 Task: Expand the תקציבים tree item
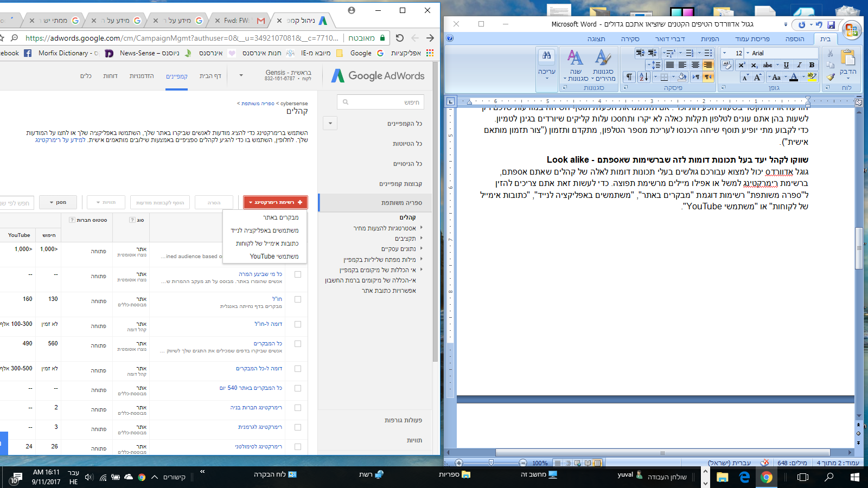click(x=421, y=238)
